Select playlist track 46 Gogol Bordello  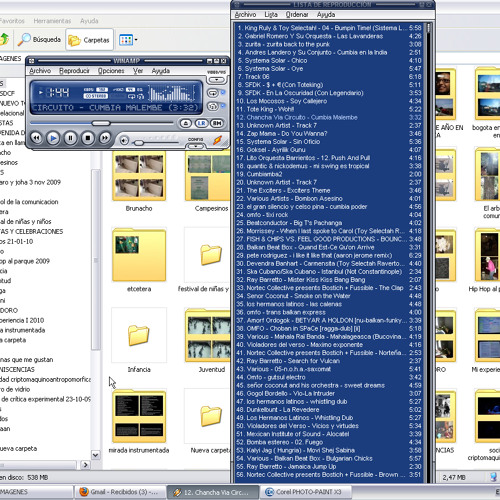coord(329,394)
